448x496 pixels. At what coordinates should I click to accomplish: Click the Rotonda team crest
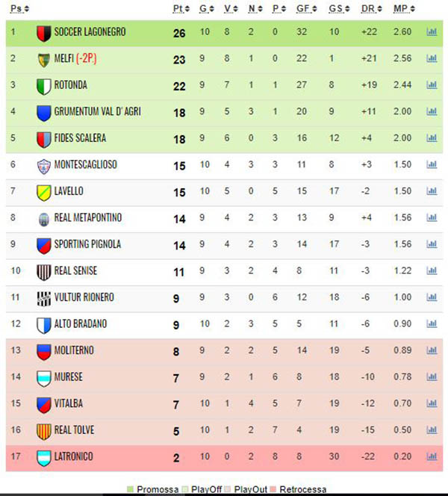tap(43, 87)
